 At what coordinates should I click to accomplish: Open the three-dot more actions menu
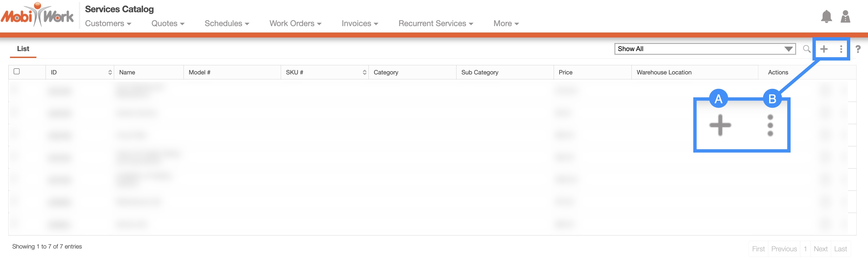coord(841,49)
